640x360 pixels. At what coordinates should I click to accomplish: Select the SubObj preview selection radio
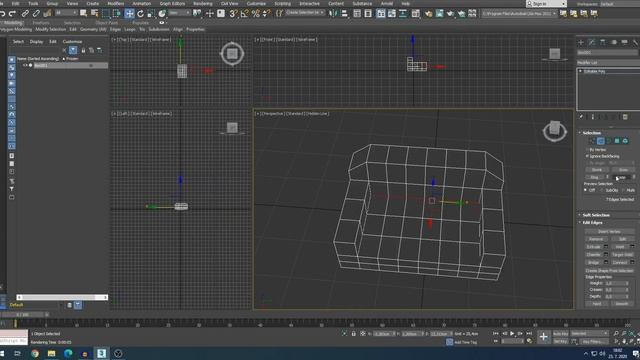coord(602,190)
